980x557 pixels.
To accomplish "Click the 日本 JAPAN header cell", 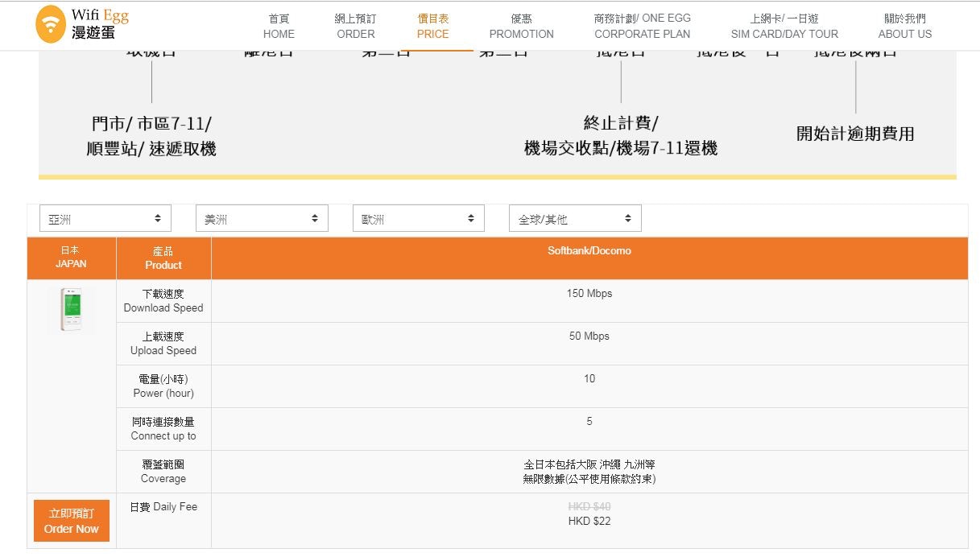I will point(72,258).
